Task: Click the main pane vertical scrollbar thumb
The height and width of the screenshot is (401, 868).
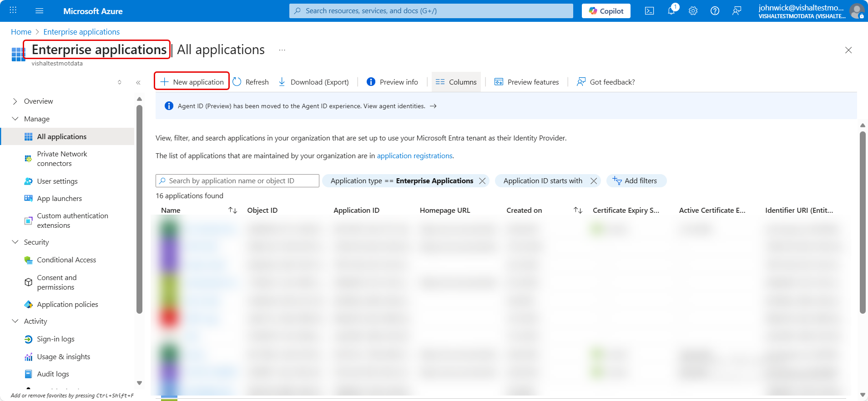Action: tap(863, 222)
